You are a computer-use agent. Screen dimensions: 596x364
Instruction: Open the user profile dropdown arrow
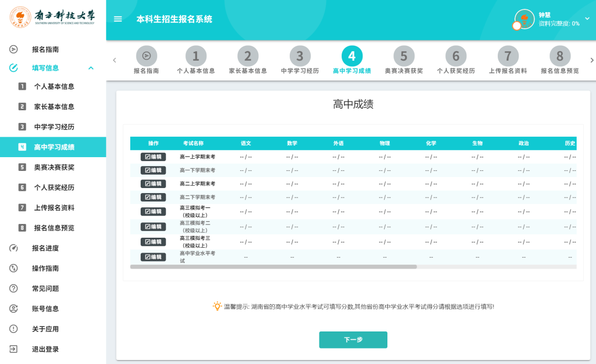[x=587, y=19]
